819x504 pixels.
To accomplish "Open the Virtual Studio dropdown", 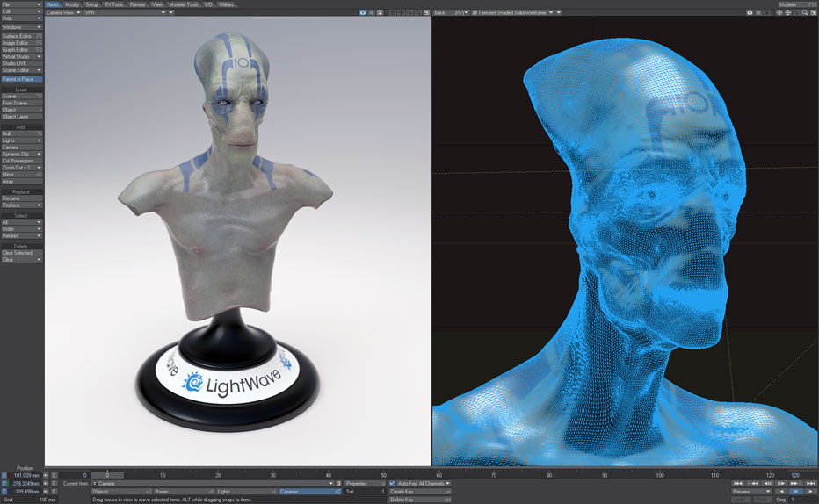I will point(21,56).
